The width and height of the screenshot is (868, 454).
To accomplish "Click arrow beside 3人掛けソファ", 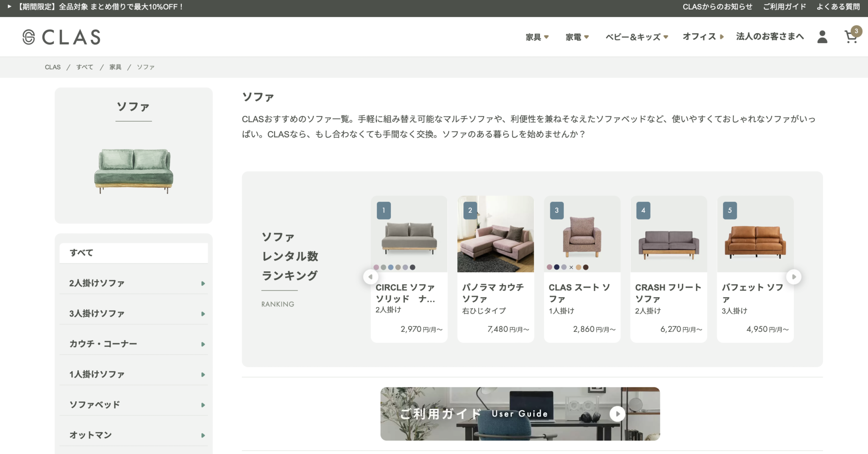I will (x=203, y=314).
